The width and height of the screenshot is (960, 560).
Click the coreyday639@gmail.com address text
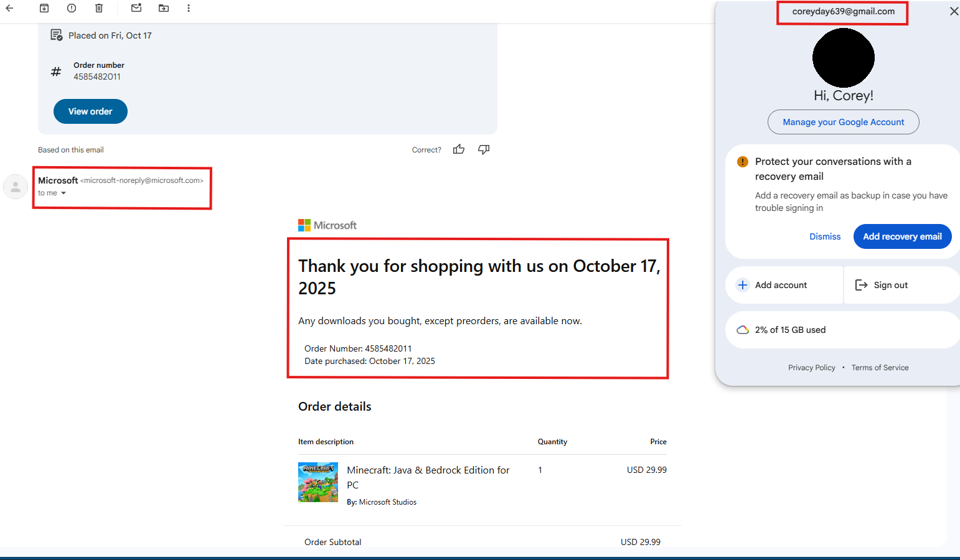(843, 11)
